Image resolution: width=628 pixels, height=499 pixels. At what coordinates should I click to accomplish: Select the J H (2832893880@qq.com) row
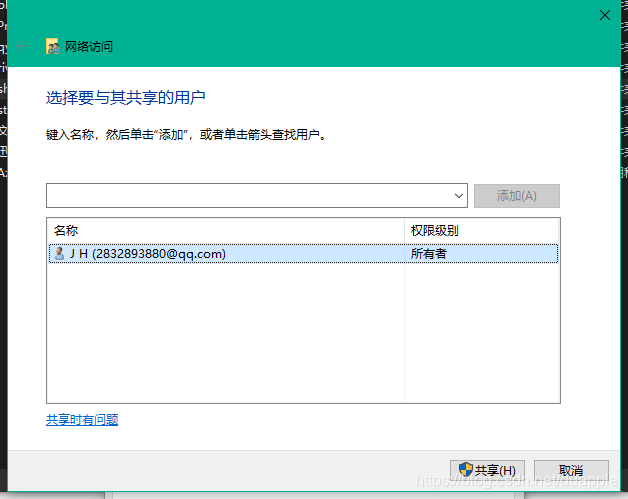point(303,254)
